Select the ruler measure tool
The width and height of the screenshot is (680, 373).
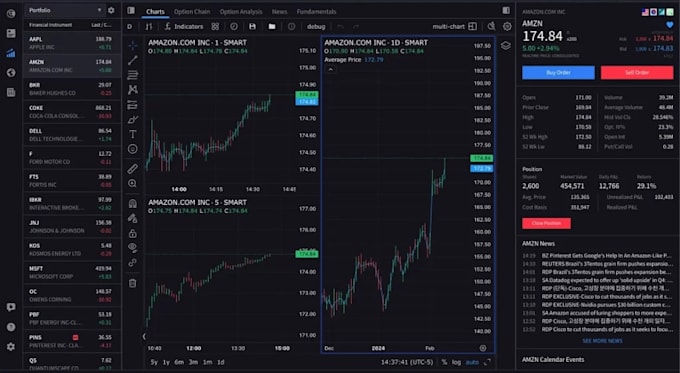133,168
